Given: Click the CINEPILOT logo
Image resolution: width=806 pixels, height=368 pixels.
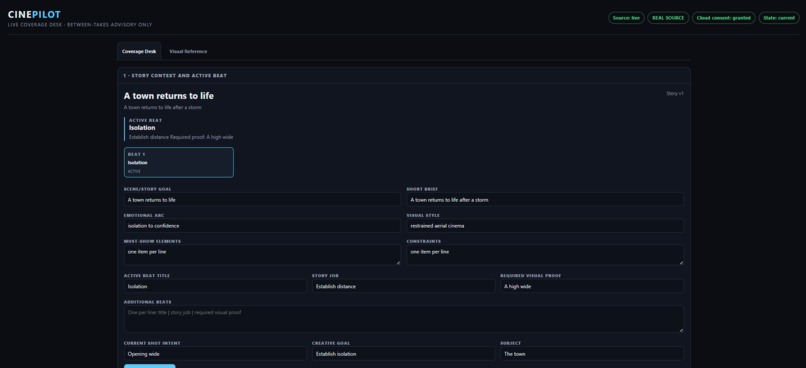Looking at the screenshot, I should pos(34,14).
